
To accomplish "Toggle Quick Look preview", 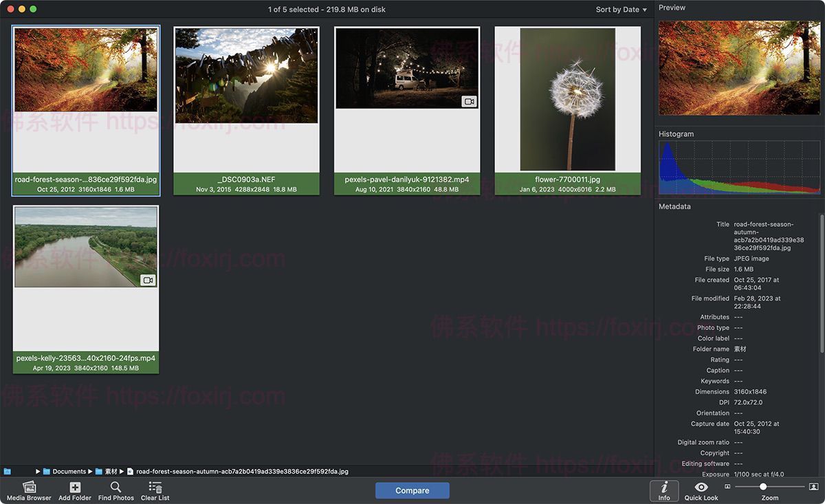I will click(701, 490).
